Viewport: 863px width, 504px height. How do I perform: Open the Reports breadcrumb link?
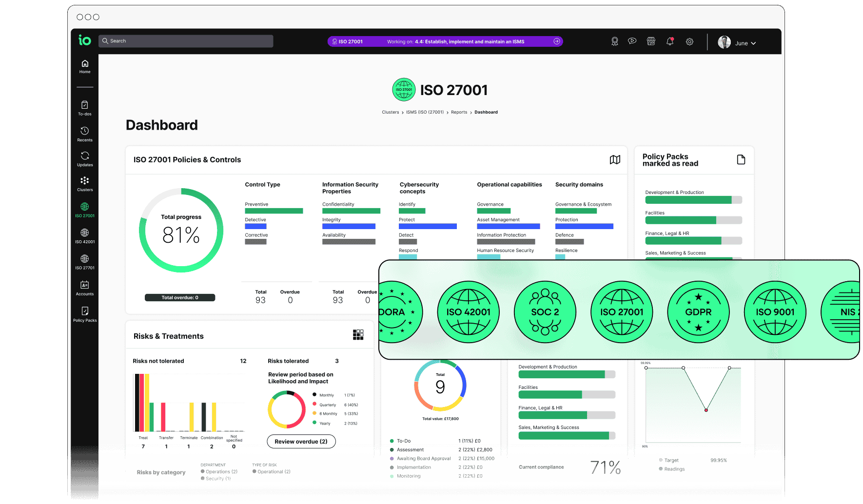[x=459, y=112]
